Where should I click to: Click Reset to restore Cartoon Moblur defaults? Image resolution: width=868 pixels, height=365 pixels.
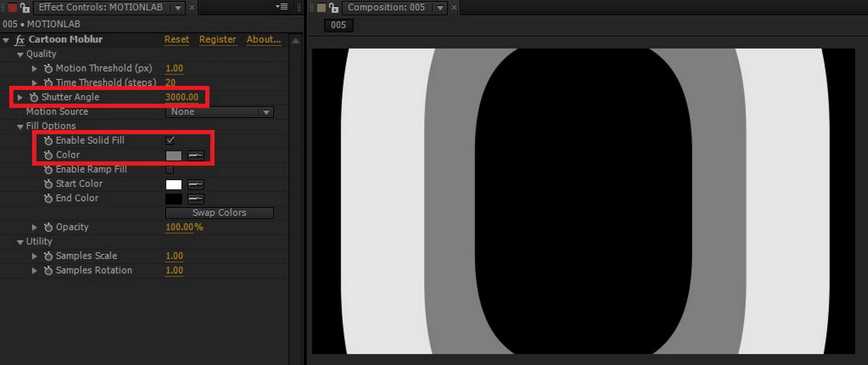pyautogui.click(x=176, y=39)
